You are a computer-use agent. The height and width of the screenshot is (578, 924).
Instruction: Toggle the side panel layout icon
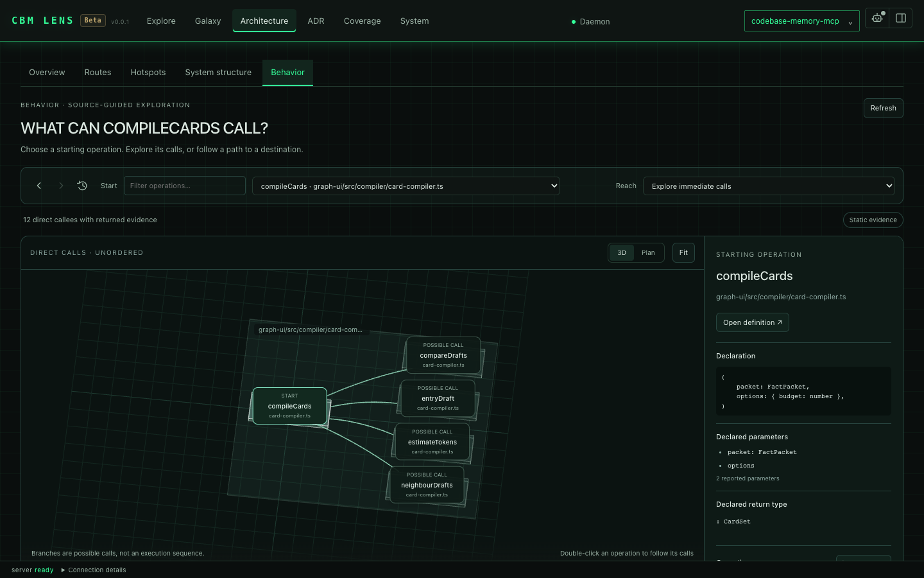pyautogui.click(x=901, y=18)
